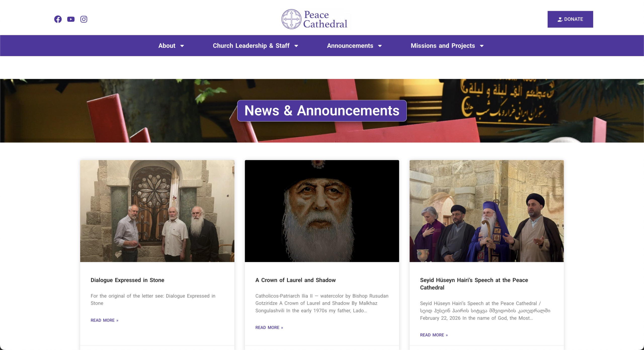This screenshot has height=350, width=644.
Task: Open the Facebook page icon
Action: point(58,19)
